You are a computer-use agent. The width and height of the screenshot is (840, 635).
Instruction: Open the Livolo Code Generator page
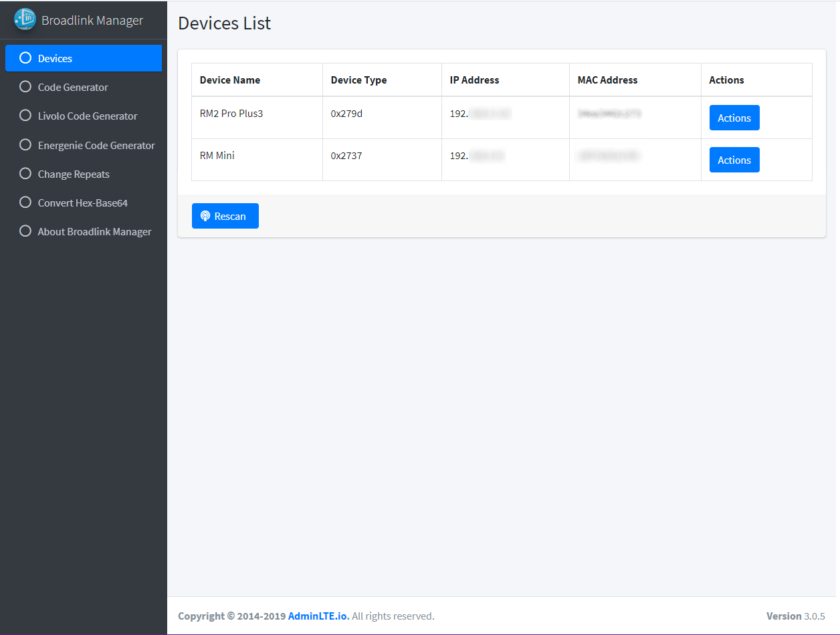(88, 116)
